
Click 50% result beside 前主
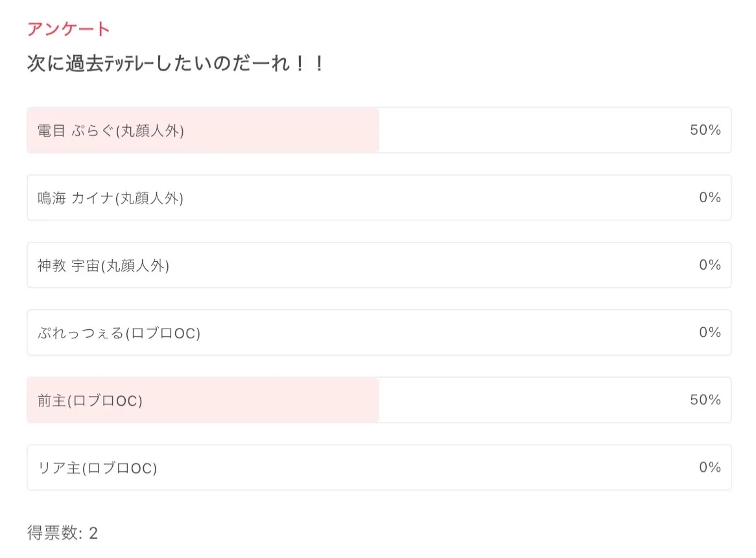point(705,400)
